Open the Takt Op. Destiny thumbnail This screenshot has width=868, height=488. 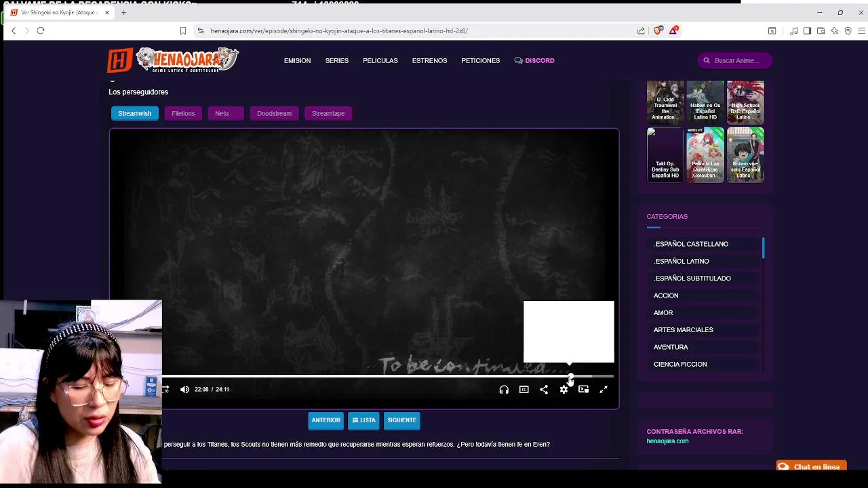[665, 155]
